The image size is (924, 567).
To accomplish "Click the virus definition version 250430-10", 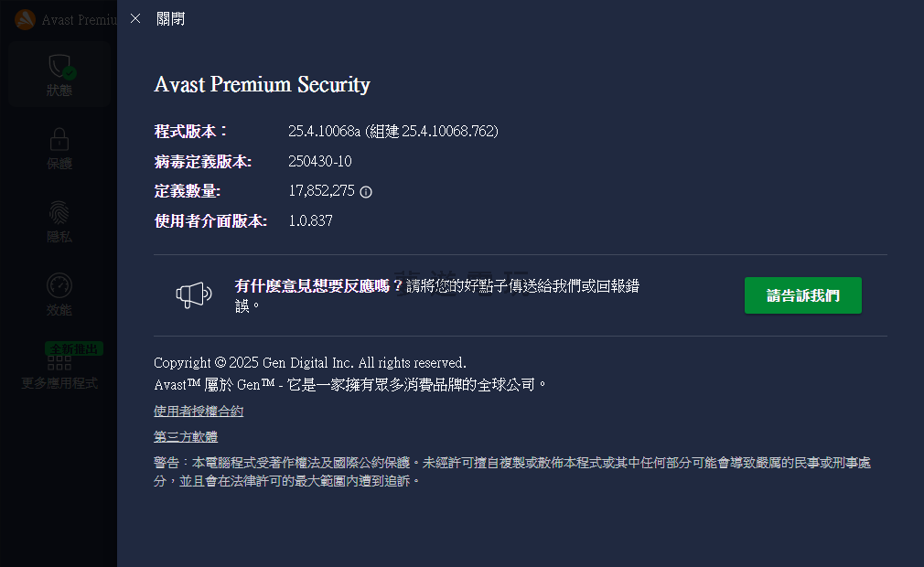I will click(320, 162).
